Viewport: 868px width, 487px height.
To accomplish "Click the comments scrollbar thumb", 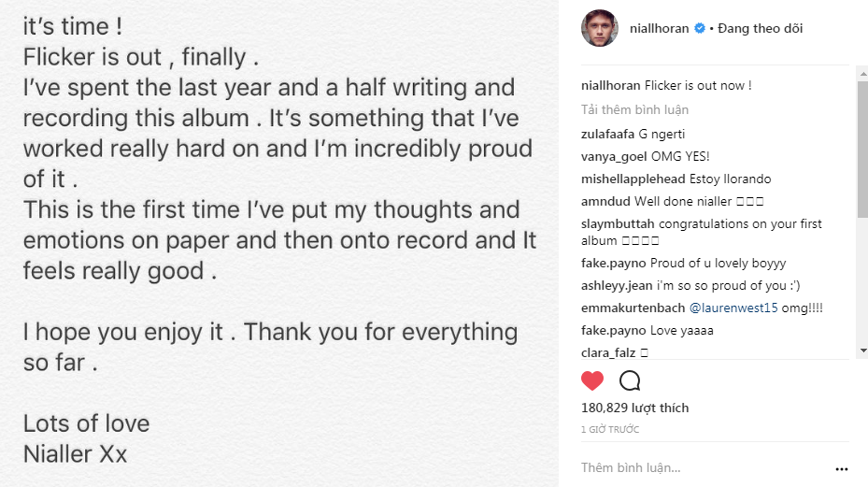I will (862, 150).
